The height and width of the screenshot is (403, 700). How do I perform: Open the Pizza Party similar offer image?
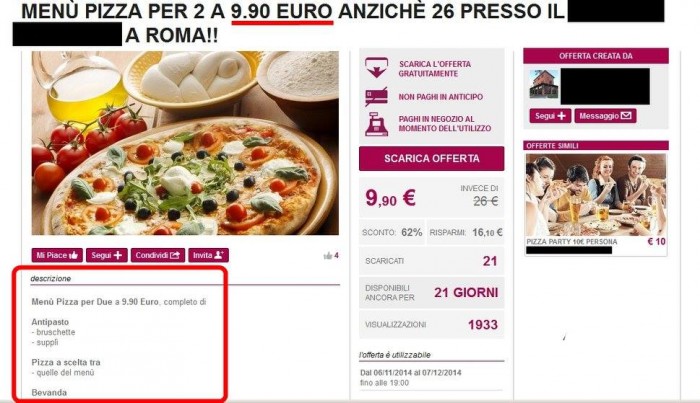point(596,195)
